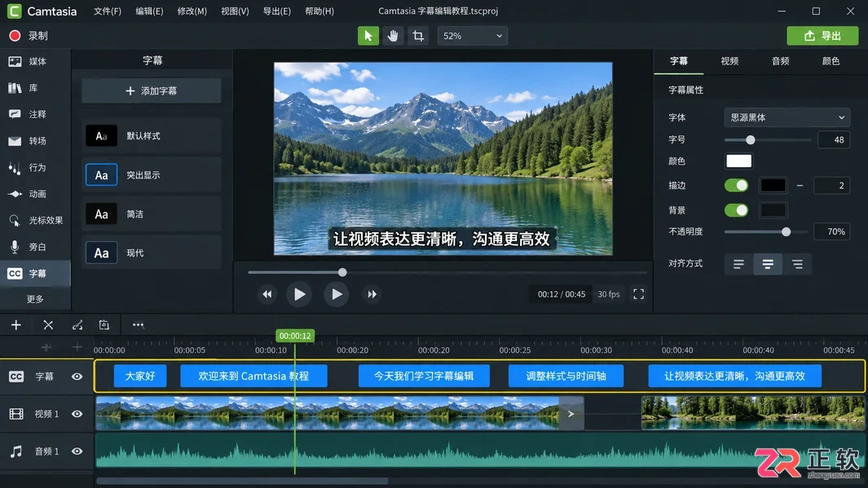Click the font size slider handle

click(750, 140)
